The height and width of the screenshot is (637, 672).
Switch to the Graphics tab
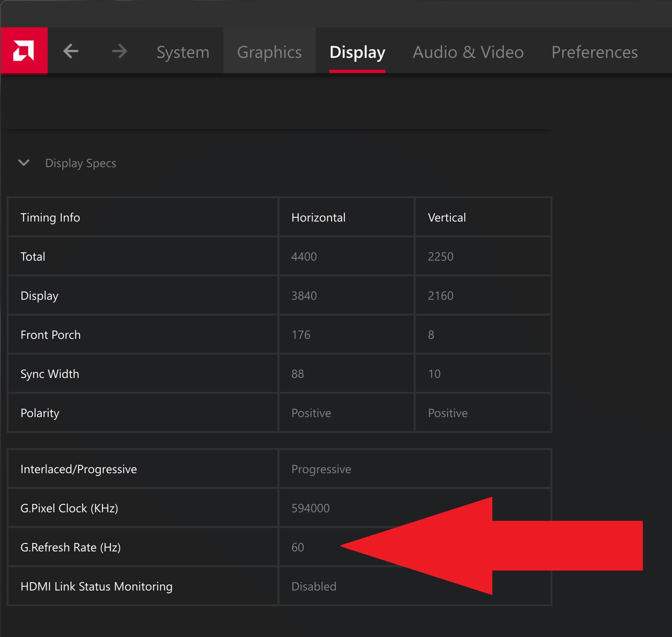[269, 52]
